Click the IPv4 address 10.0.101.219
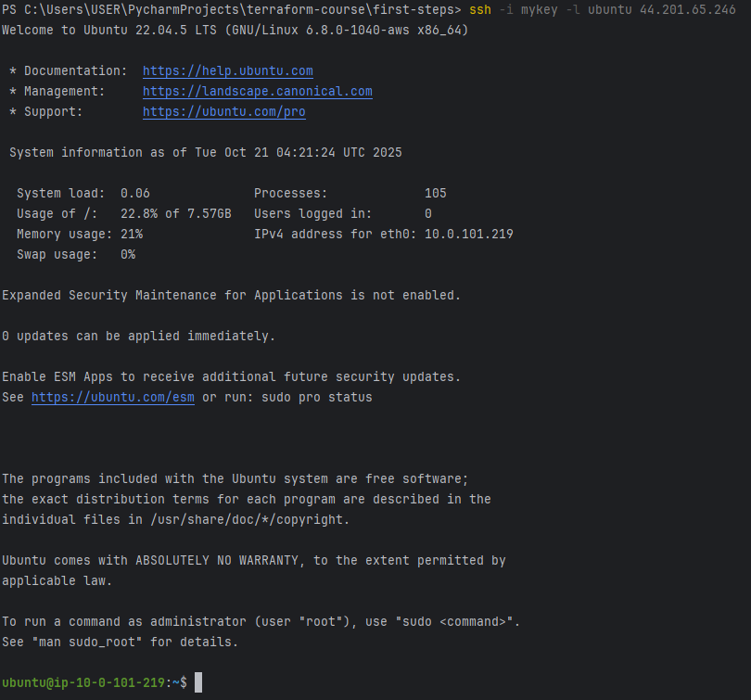Screen dimensions: 751x700 tap(468, 235)
